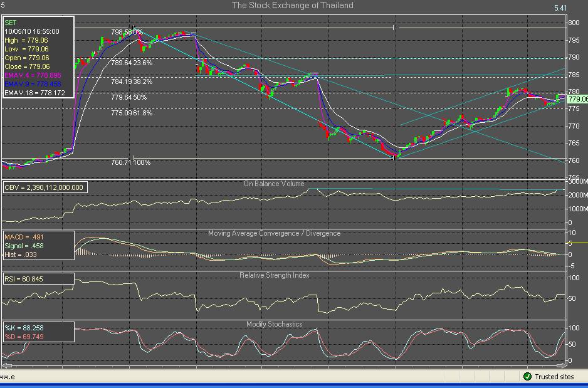Click the "770" price axis label
The width and height of the screenshot is (588, 388).
(574, 126)
